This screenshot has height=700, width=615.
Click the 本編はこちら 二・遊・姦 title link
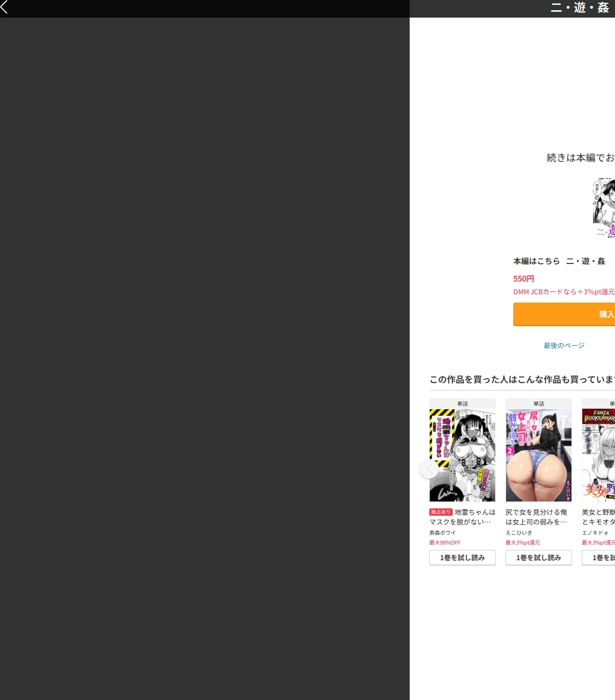coord(559,262)
